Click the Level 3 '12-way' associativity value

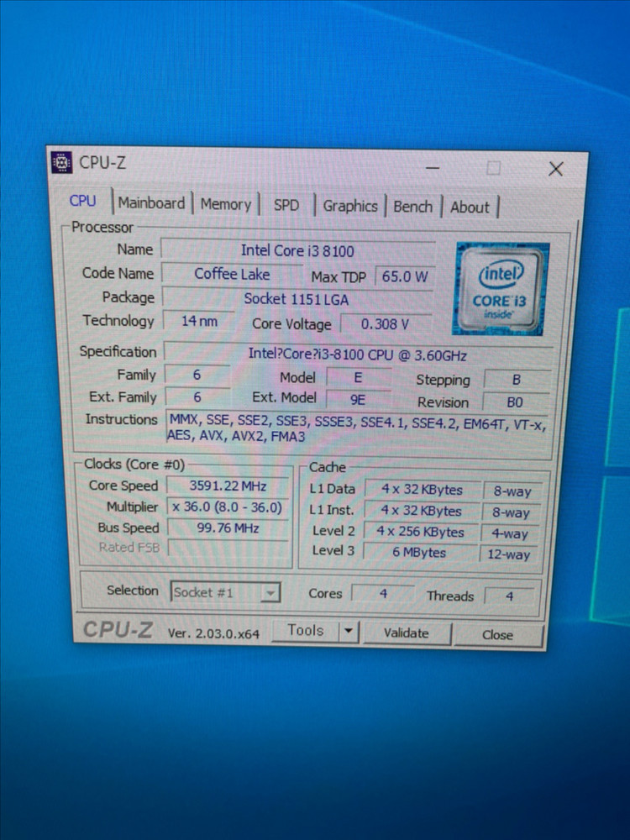(x=508, y=554)
